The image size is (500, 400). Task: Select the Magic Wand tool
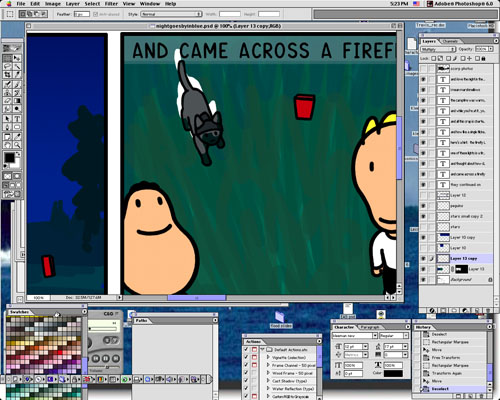(x=17, y=66)
